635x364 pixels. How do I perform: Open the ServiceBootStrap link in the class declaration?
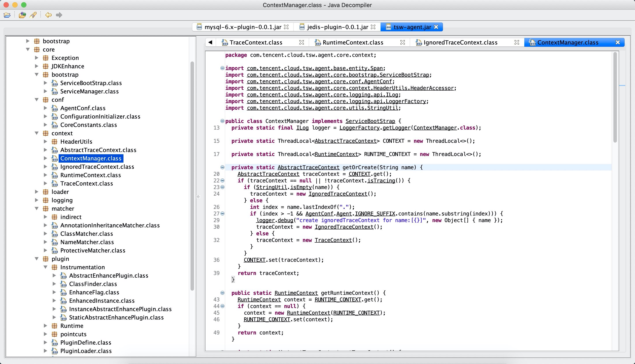pyautogui.click(x=370, y=121)
